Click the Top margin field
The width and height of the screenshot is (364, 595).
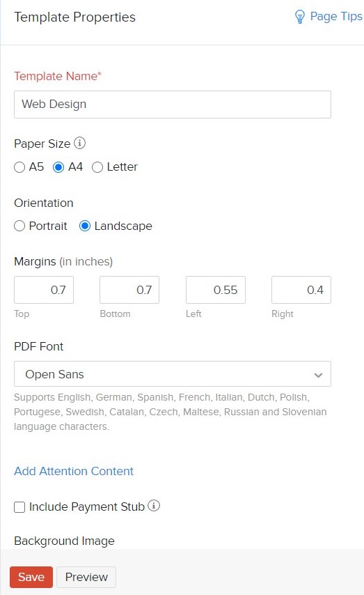coord(44,290)
